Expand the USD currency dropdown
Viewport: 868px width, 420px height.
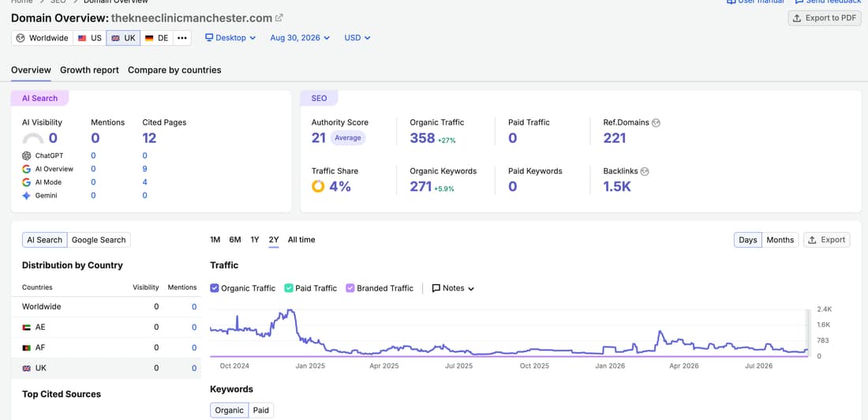pos(357,38)
